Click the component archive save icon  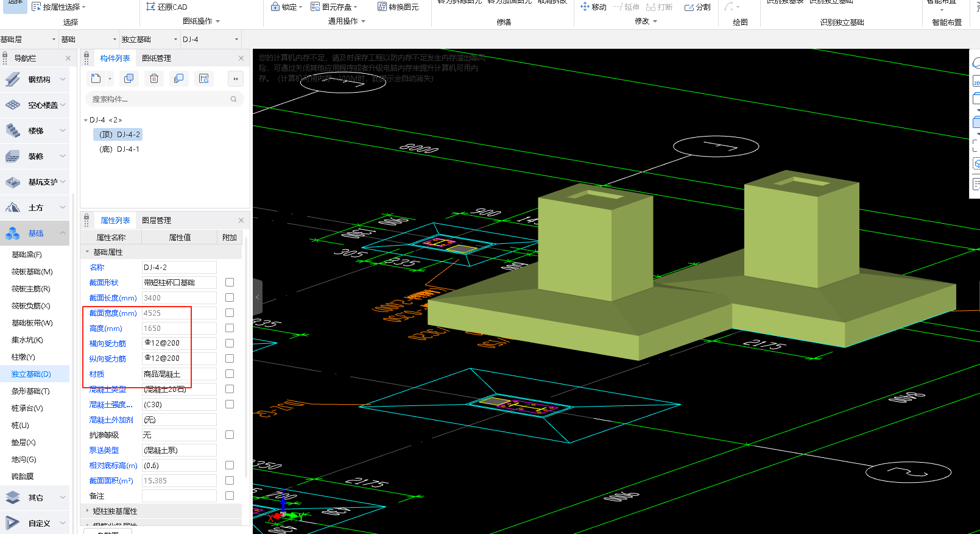204,79
